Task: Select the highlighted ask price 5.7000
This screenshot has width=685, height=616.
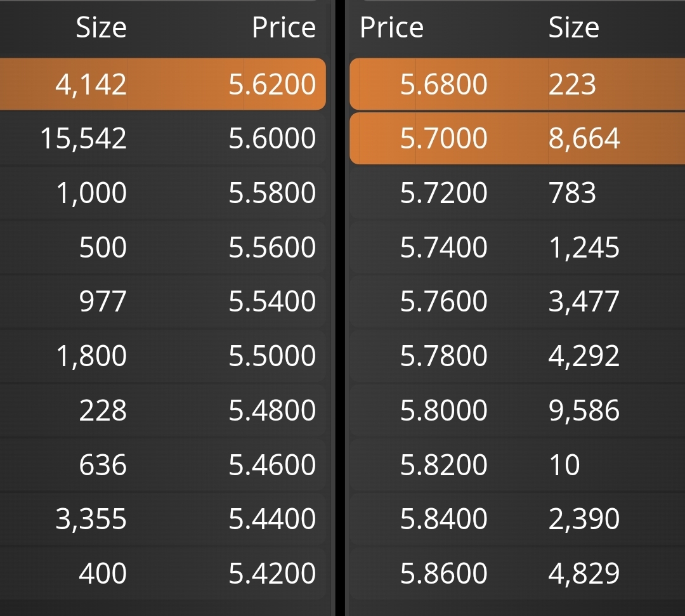Action: (443, 138)
